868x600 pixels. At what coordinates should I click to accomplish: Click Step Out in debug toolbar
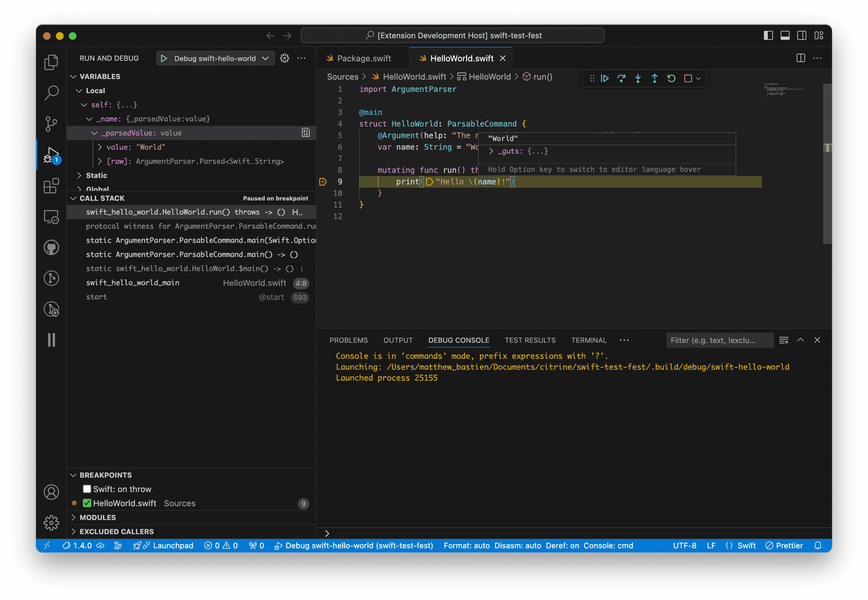click(x=654, y=78)
